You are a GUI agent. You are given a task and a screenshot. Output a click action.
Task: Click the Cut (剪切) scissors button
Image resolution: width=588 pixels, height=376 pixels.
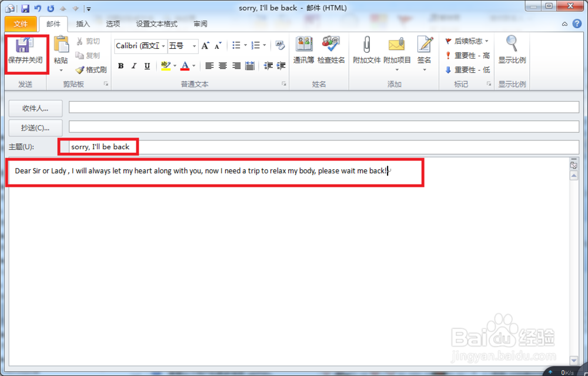(x=88, y=41)
